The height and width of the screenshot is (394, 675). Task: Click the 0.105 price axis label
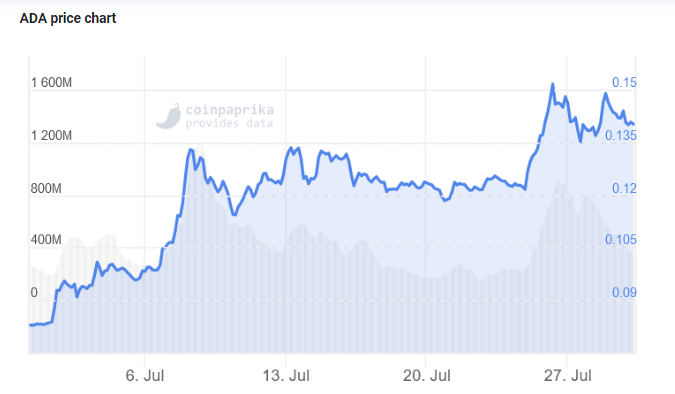click(x=620, y=239)
